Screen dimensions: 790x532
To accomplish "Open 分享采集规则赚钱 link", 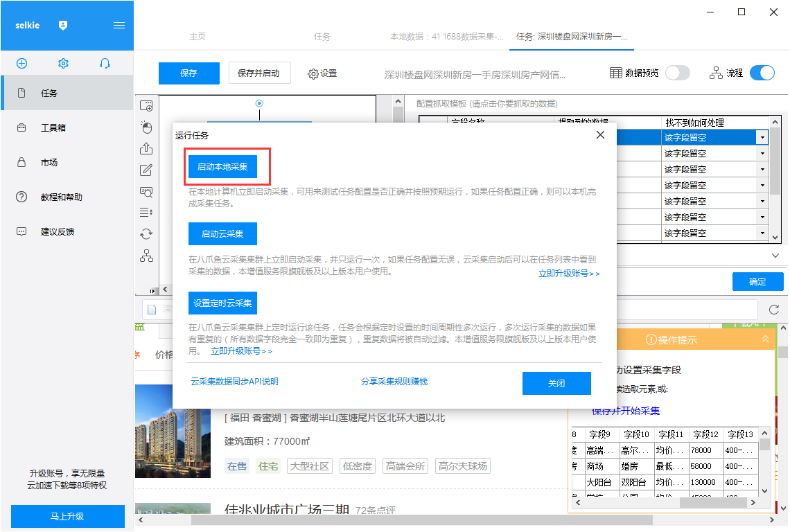I will (x=394, y=382).
